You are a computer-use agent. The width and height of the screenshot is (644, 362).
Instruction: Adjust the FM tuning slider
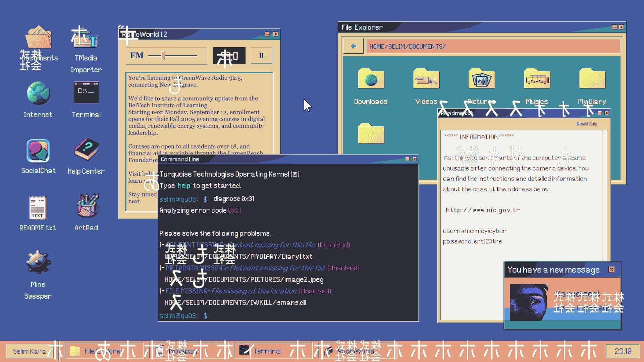coord(163,55)
